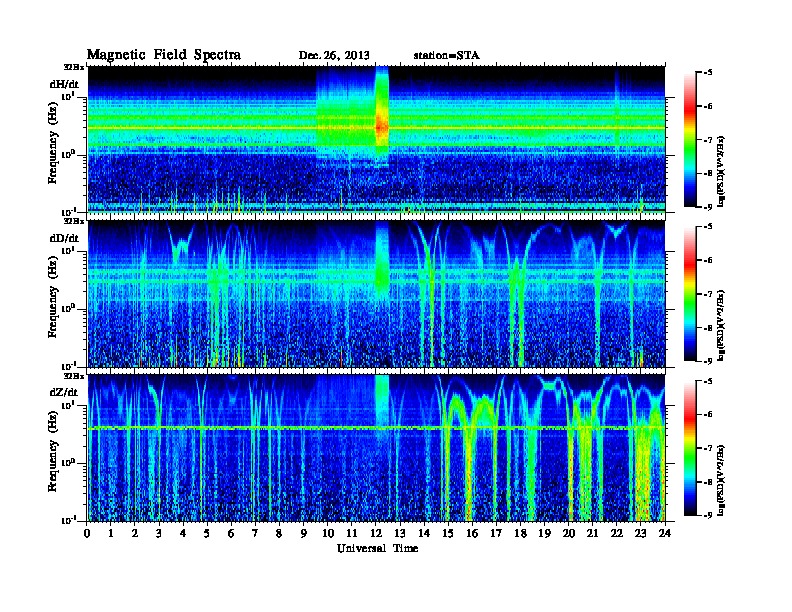The image size is (792, 612).
Task: Click hour tick "9" on the time axis
Action: point(303,533)
